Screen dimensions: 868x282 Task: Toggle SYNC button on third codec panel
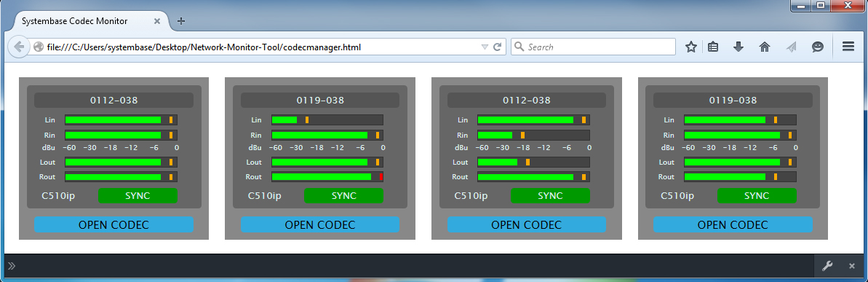pyautogui.click(x=550, y=195)
